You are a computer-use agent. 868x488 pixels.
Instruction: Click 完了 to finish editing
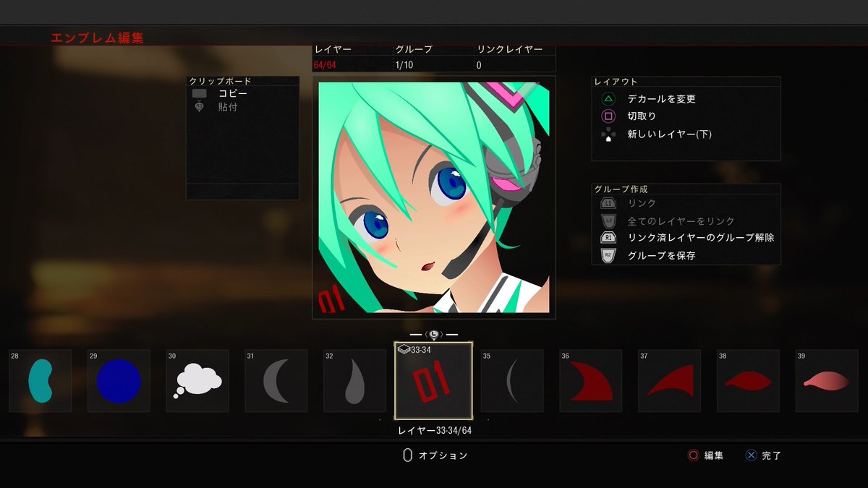[772, 455]
